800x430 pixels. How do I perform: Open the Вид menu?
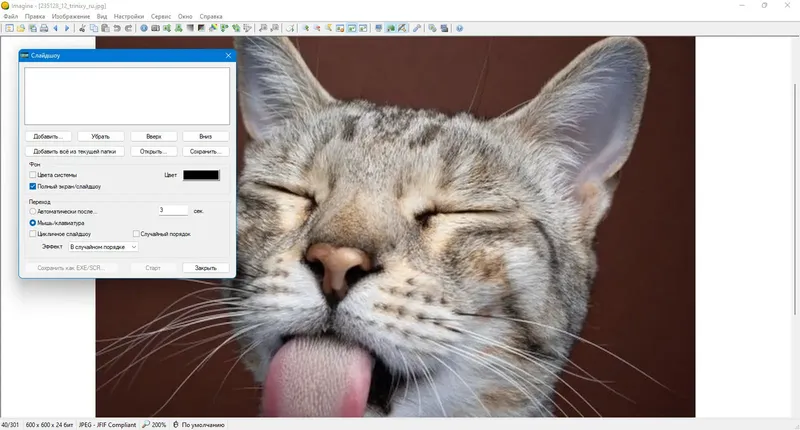(102, 16)
